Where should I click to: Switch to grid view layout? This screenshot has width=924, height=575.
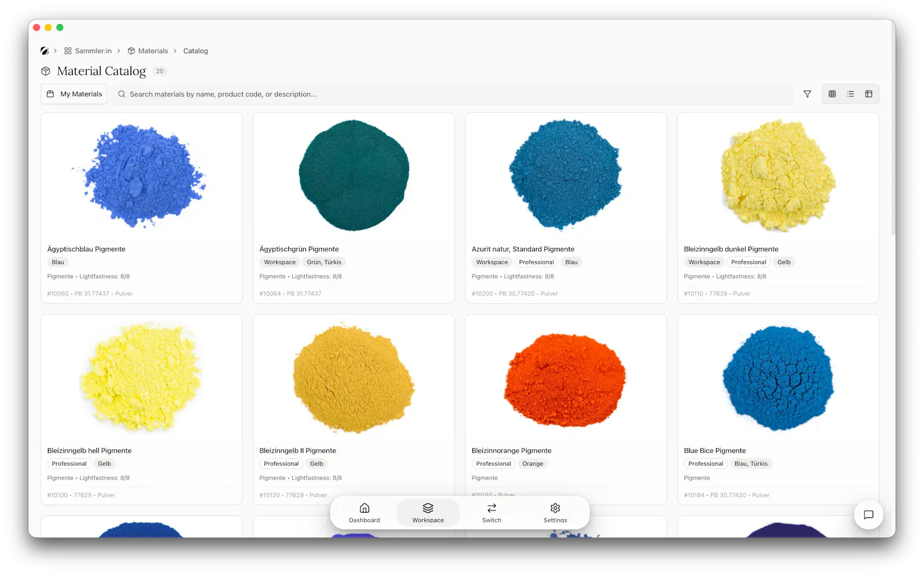click(x=832, y=94)
